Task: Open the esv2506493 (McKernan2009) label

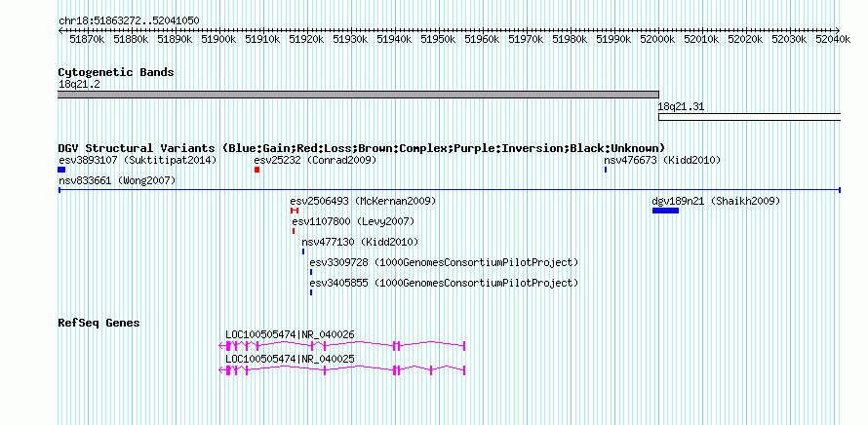Action: 363,201
